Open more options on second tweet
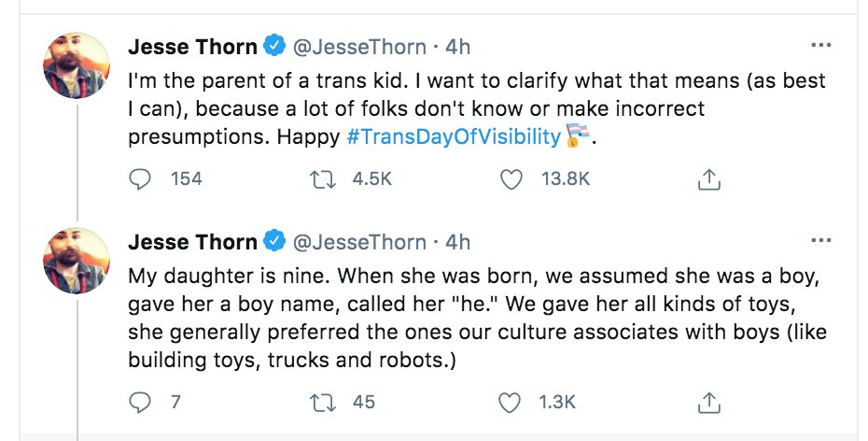Image resolution: width=868 pixels, height=441 pixels. [x=821, y=241]
